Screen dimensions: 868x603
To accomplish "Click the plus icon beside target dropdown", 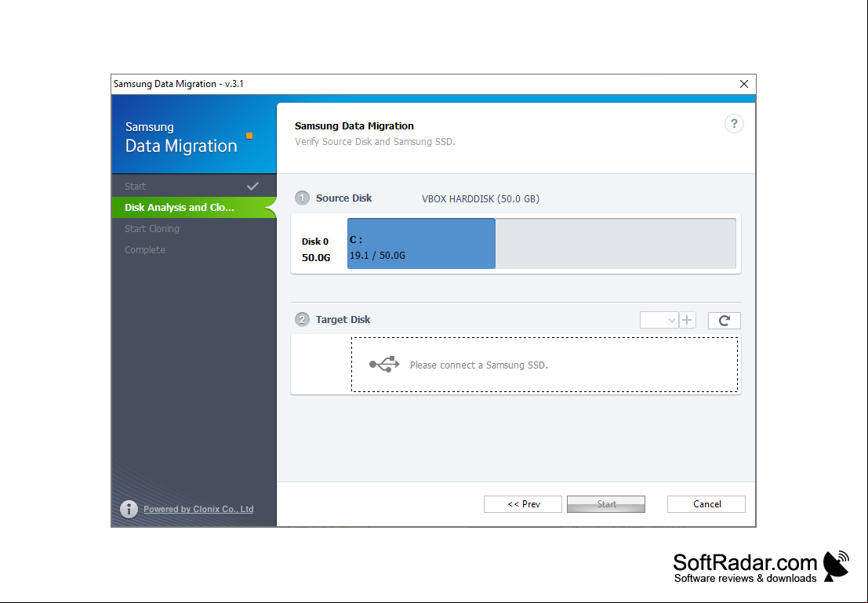I will pyautogui.click(x=688, y=319).
